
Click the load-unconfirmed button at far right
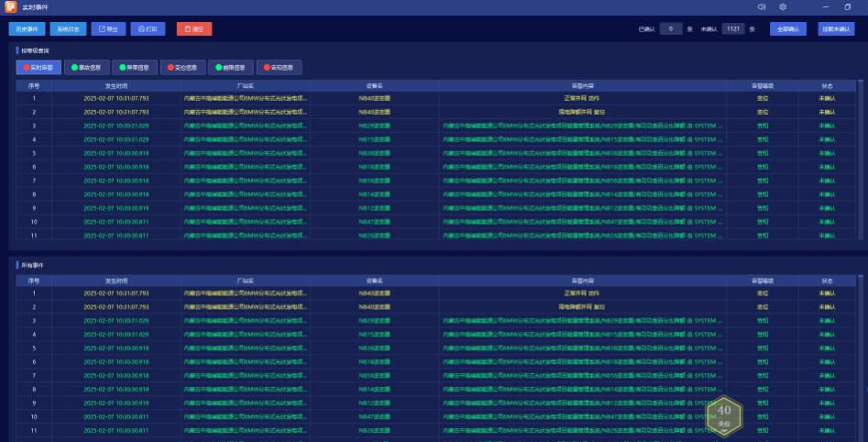(836, 28)
